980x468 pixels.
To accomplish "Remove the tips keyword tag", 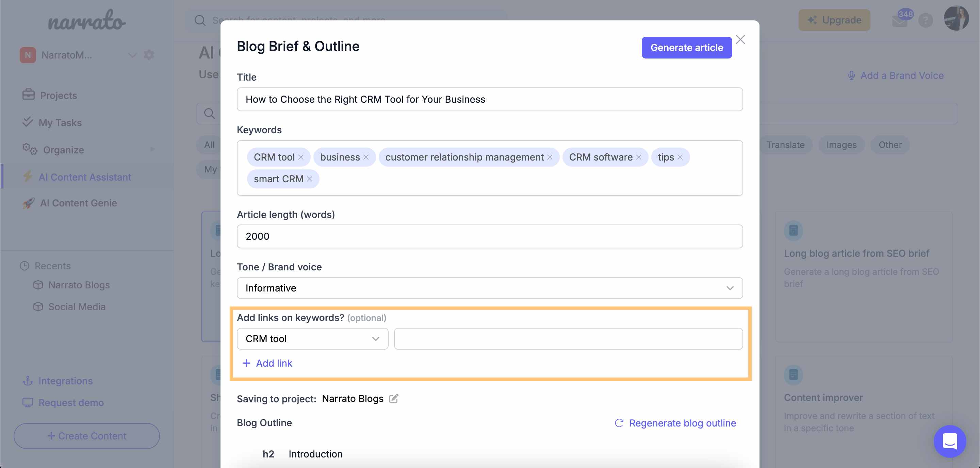I will click(680, 157).
